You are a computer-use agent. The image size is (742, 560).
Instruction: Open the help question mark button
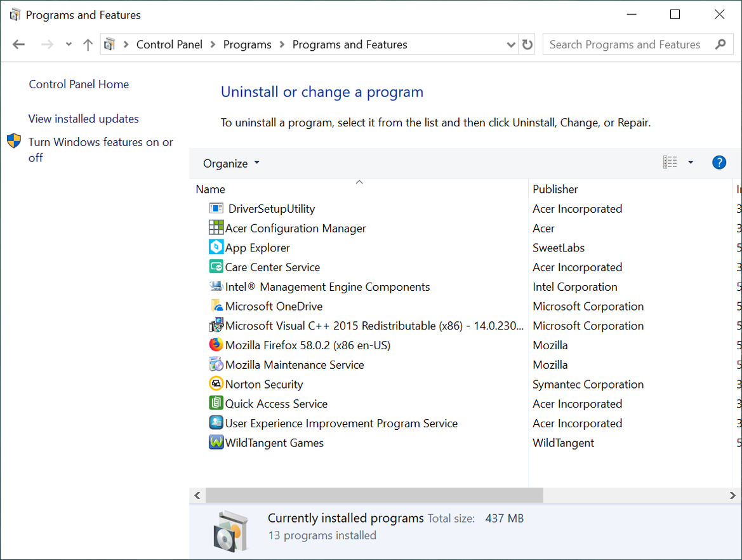point(719,163)
